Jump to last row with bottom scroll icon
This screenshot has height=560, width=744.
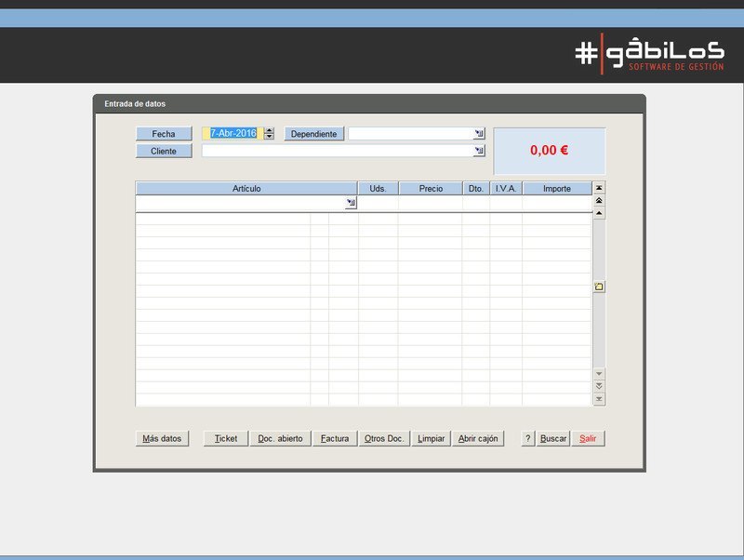pos(599,399)
